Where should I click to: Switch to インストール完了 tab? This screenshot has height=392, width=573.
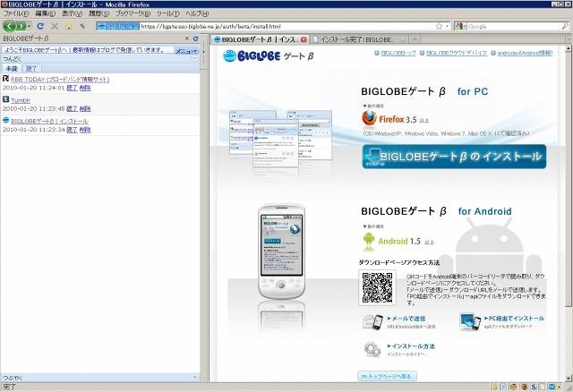pos(355,39)
